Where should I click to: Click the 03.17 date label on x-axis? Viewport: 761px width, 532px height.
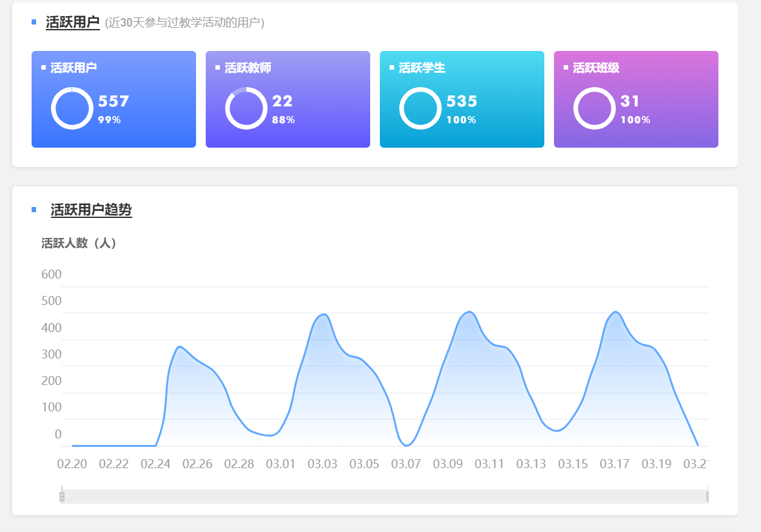615,464
